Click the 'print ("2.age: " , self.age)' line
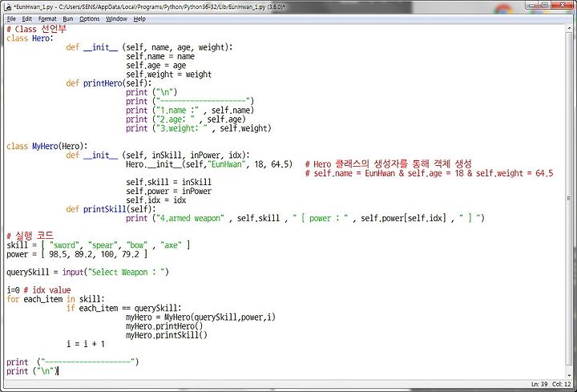Screen dimensions: 577x392 (x=185, y=119)
